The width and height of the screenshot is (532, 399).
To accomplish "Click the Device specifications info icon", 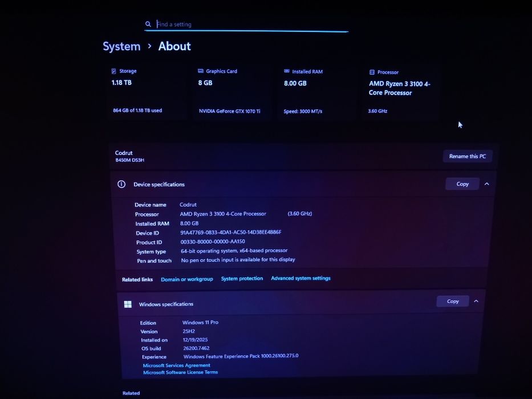I will pos(121,184).
